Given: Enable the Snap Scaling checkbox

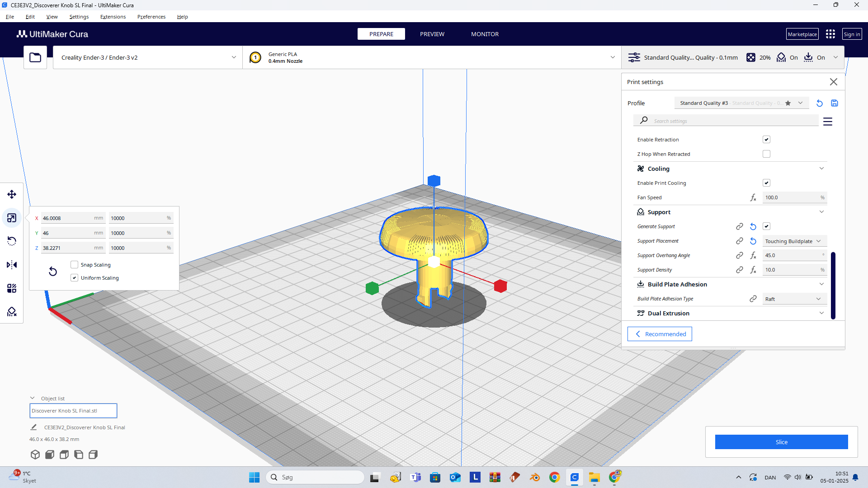Looking at the screenshot, I should pos(75,265).
